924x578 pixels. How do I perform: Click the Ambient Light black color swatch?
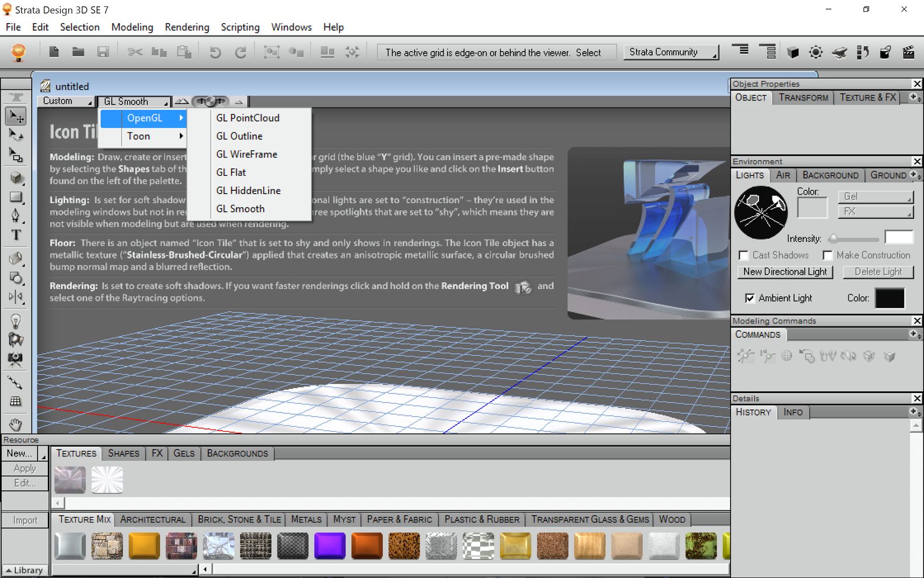[890, 298]
